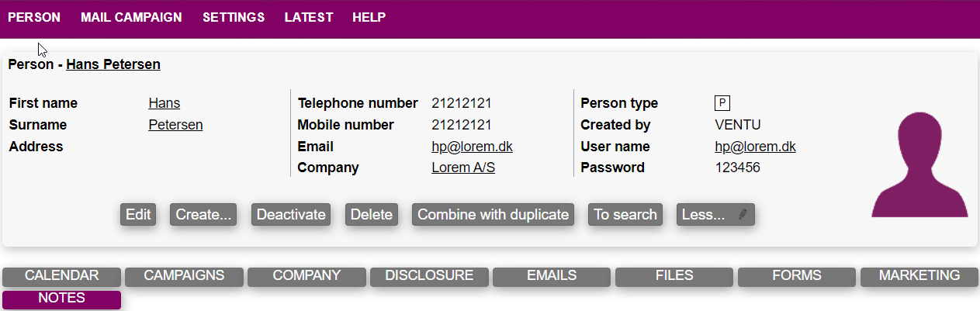Screen dimensions: 980x311
Task: Click Combine with duplicate button
Action: tap(493, 215)
